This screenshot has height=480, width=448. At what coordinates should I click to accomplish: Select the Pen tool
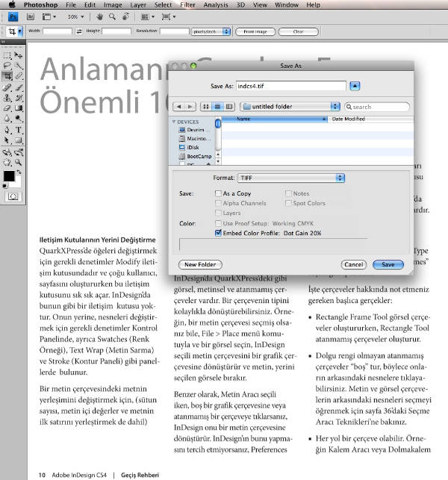7,130
